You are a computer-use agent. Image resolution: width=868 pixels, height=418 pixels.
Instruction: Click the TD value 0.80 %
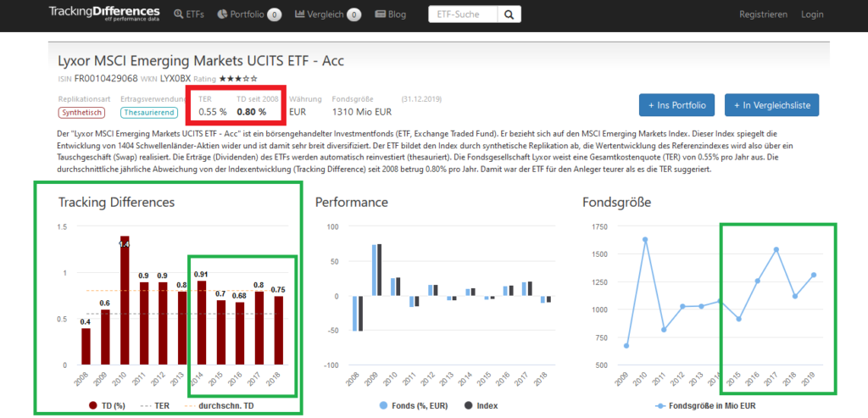click(251, 113)
